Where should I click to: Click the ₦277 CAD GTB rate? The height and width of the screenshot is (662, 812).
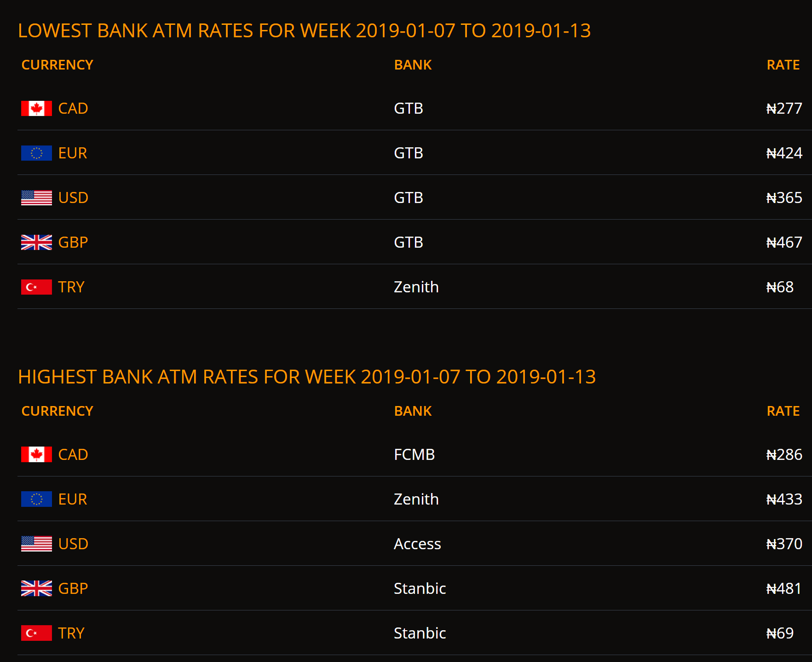pyautogui.click(x=784, y=109)
